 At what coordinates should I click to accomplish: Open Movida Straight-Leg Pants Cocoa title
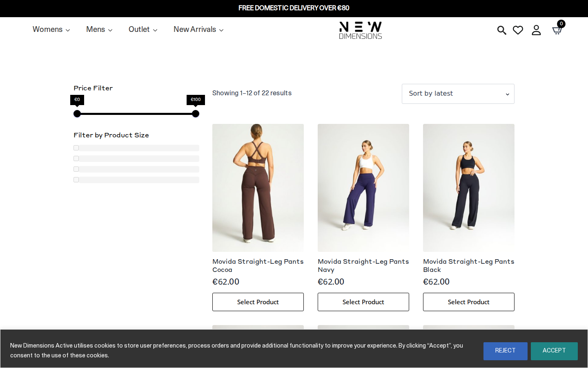coord(258,265)
